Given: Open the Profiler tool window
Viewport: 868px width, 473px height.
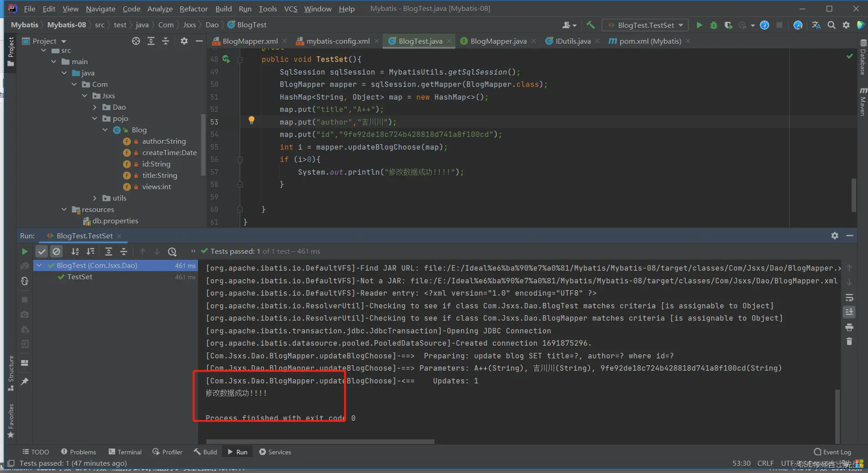Looking at the screenshot, I should click(x=167, y=452).
